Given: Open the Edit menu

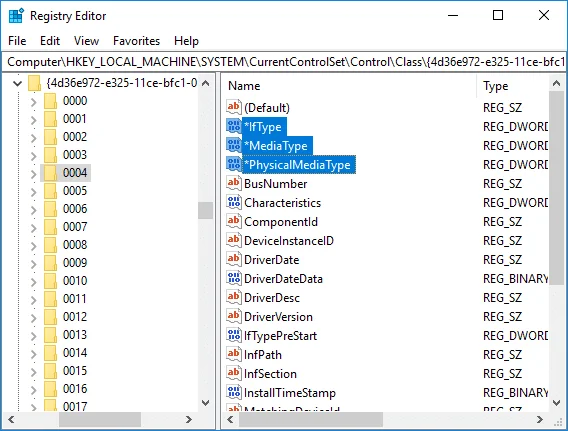Looking at the screenshot, I should tap(50, 41).
